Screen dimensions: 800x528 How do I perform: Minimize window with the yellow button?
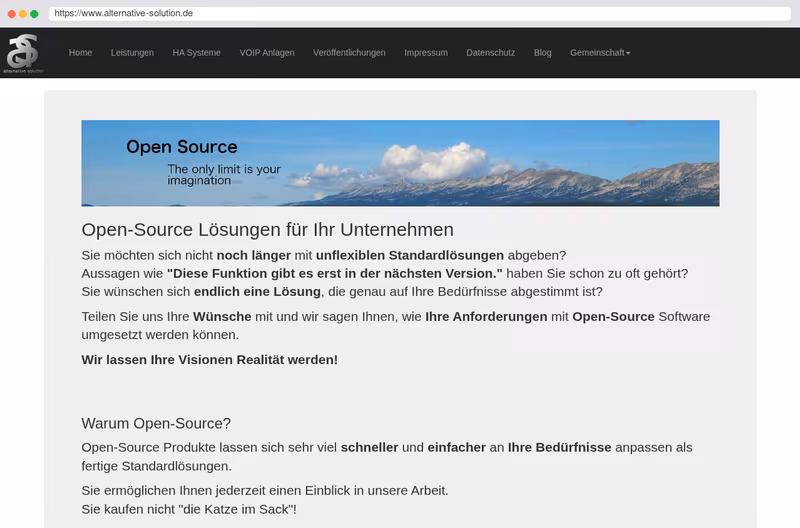pos(23,14)
